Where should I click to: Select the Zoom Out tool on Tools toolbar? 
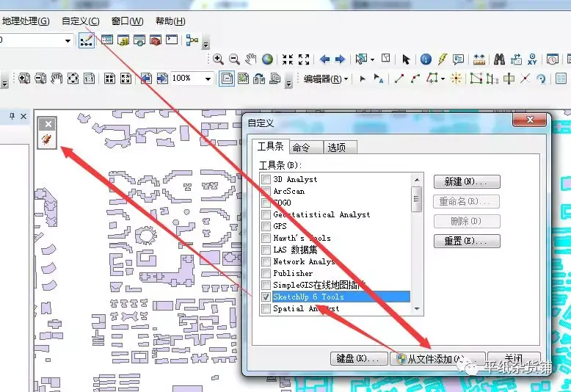coord(234,59)
